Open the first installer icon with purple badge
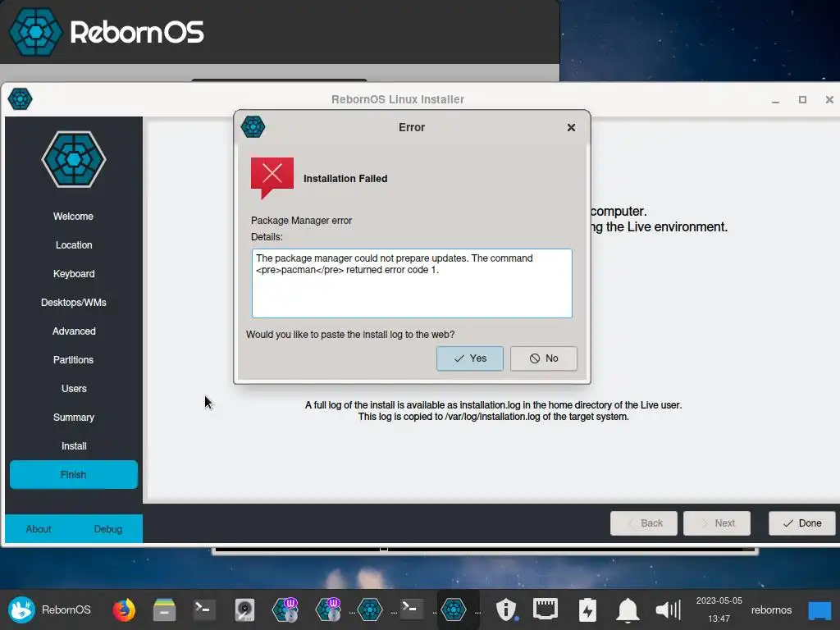 coord(285,610)
